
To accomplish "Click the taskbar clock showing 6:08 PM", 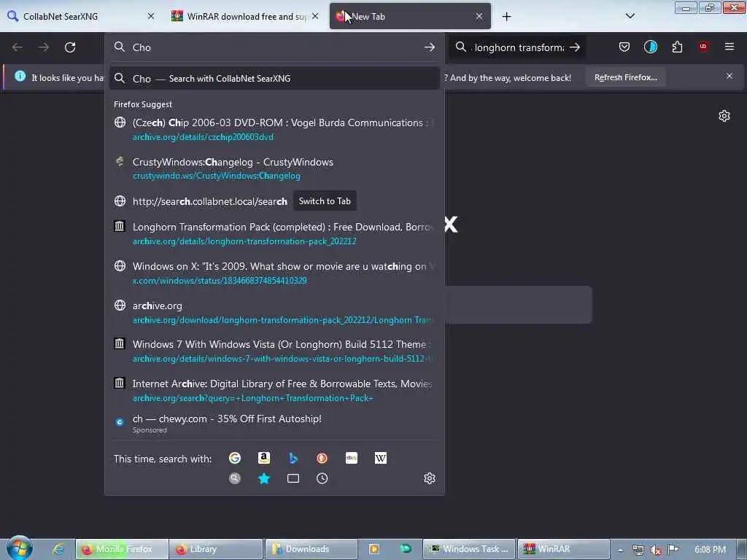I will (x=710, y=550).
